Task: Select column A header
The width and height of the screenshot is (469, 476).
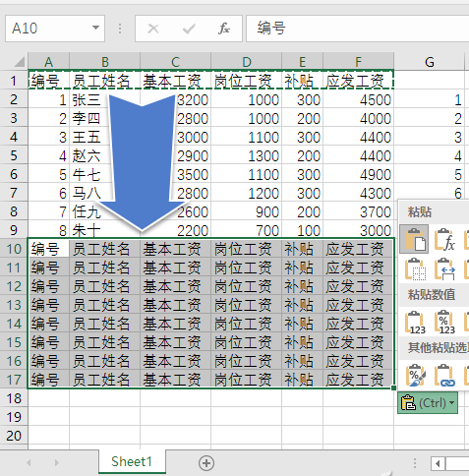Action: [x=49, y=61]
